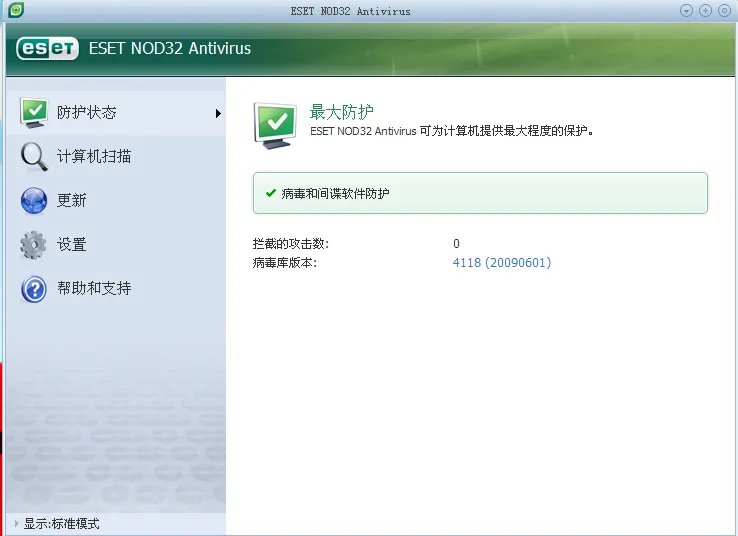Click the 病毒和间谍软件防护 status bar
Screen dimensions: 738x536
(480, 193)
